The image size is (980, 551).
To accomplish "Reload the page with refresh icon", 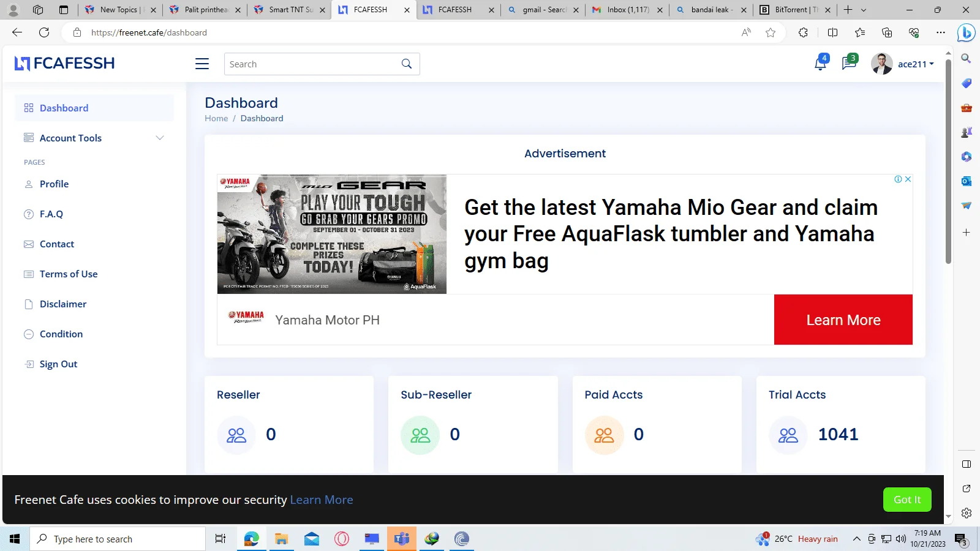I will (x=44, y=32).
